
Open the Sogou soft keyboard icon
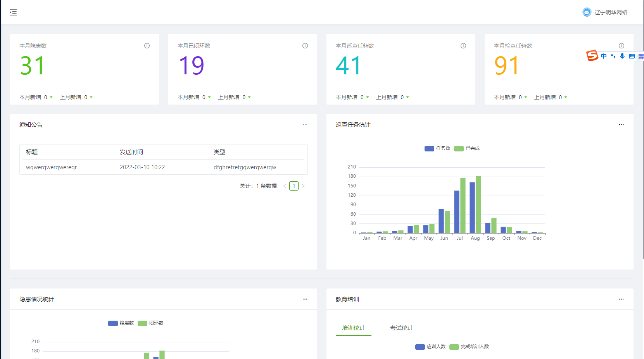pyautogui.click(x=632, y=56)
